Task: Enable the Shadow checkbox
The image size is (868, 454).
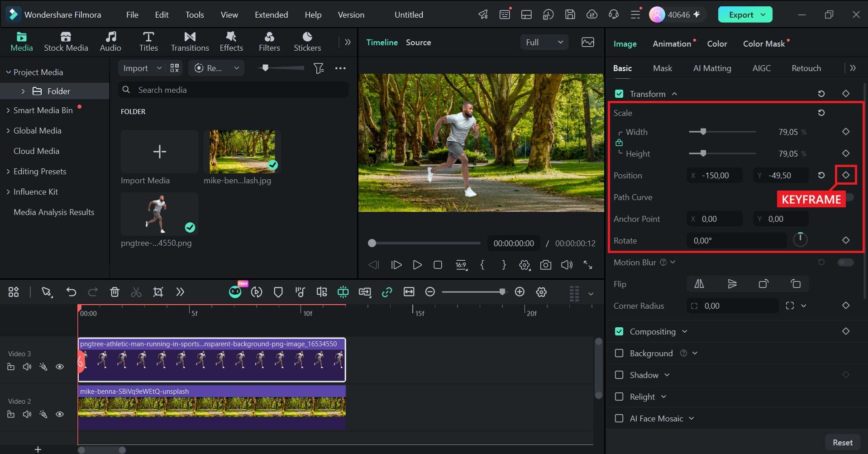Action: (619, 375)
